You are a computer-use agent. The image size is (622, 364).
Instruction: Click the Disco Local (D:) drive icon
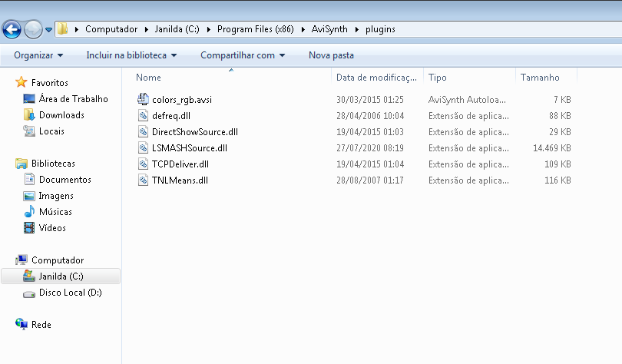29,294
